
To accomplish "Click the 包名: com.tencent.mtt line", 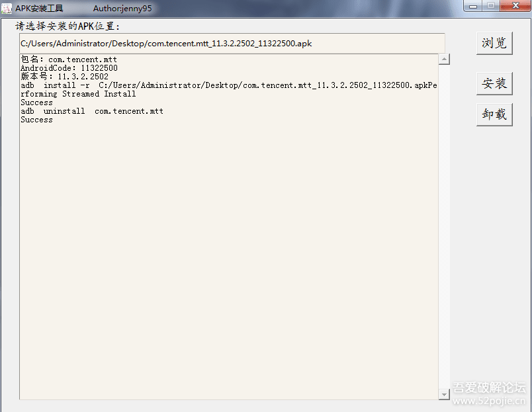I will 69,60.
